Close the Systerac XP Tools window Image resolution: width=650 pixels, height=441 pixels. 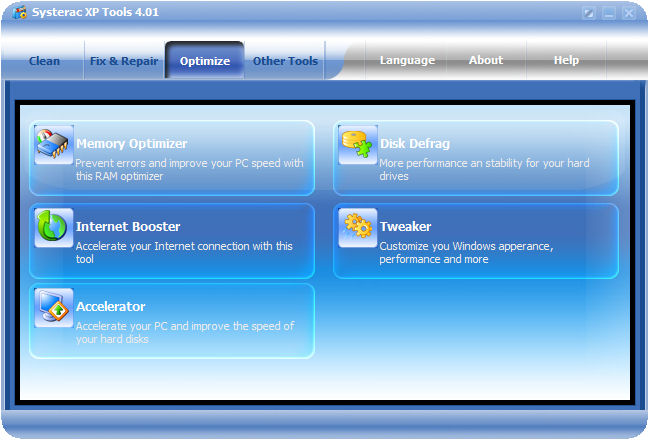[x=629, y=13]
